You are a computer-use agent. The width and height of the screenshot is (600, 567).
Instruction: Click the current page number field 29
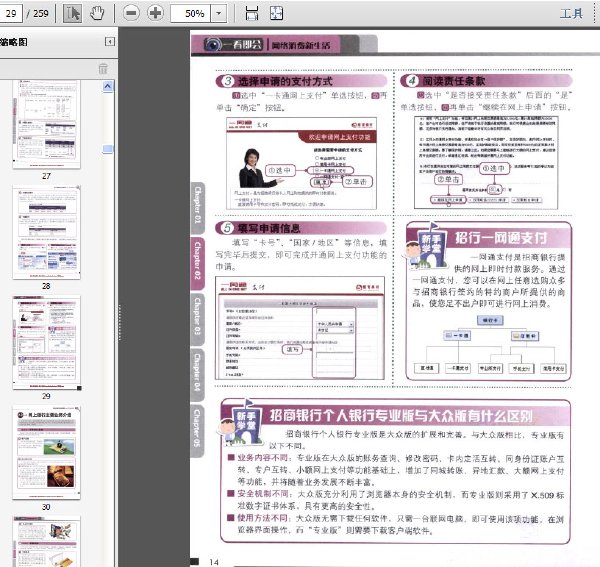11,13
